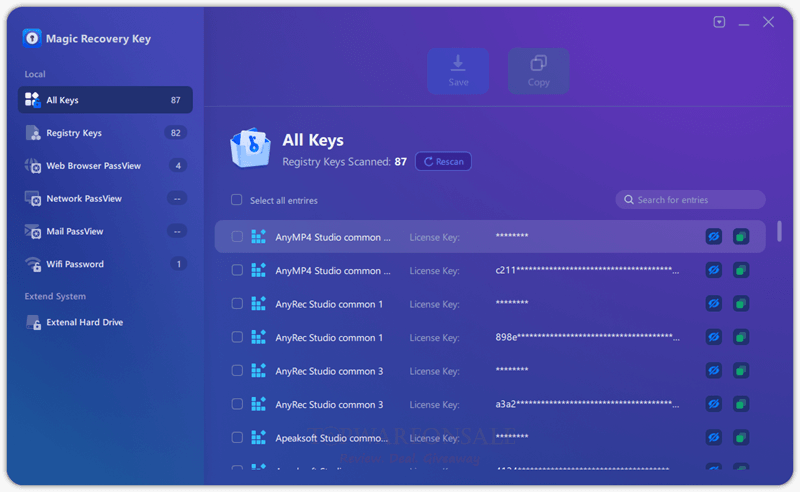Image resolution: width=800 pixels, height=492 pixels.
Task: Reveal the 898e license key
Action: (713, 337)
